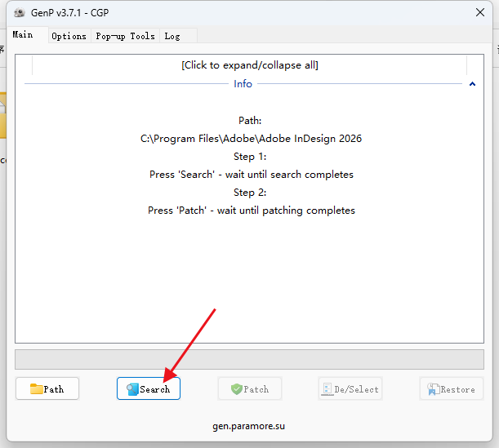The image size is (499, 448).
Task: Switch to the Main tab
Action: tap(28, 35)
